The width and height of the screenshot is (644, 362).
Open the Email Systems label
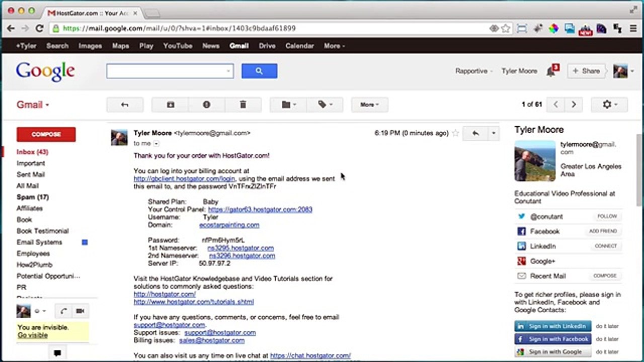(x=39, y=242)
